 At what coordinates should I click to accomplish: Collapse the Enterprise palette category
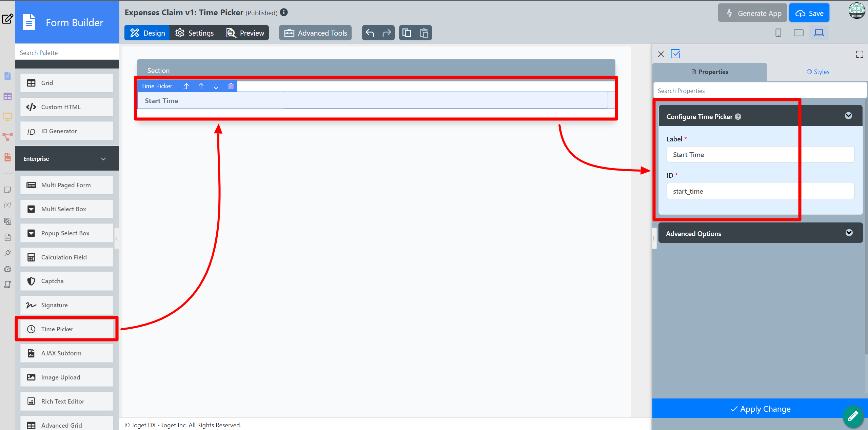103,159
